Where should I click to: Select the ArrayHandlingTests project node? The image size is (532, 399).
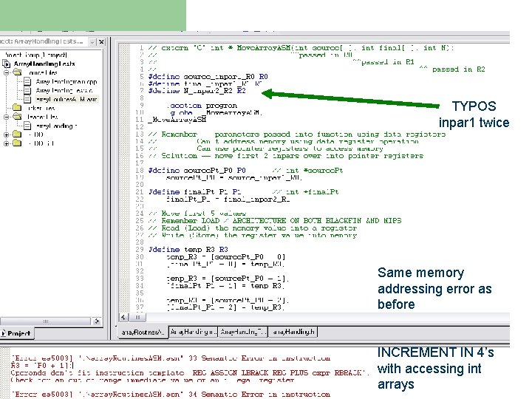pos(44,64)
